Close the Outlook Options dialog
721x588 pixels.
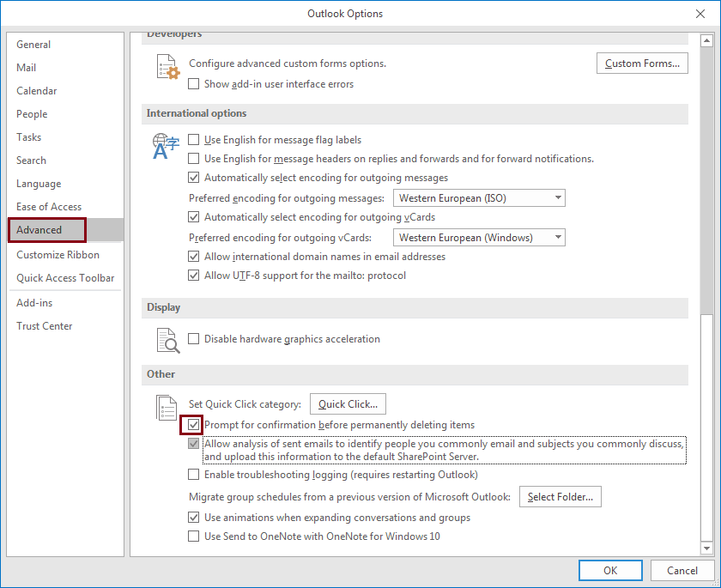click(700, 14)
